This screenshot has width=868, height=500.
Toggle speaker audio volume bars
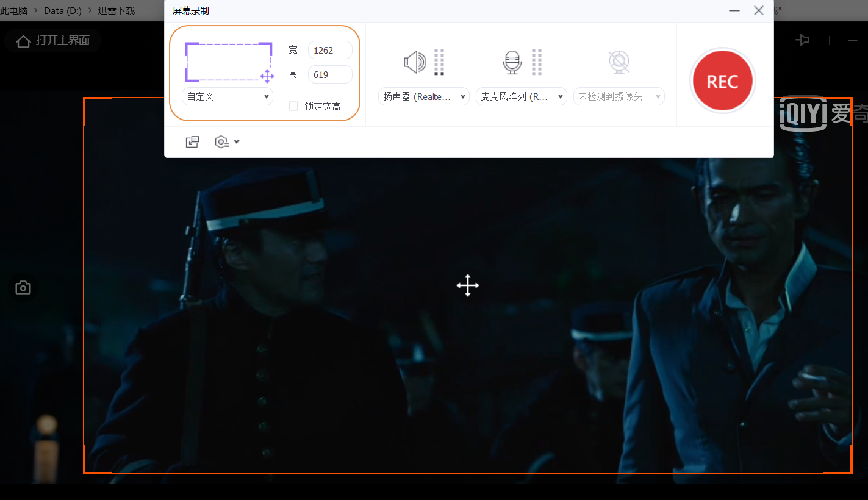[439, 61]
